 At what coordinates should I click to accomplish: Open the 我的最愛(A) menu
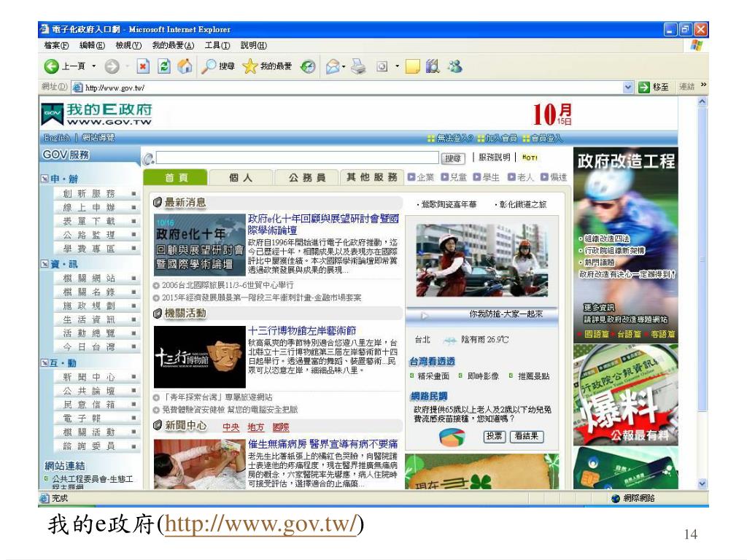point(173,46)
